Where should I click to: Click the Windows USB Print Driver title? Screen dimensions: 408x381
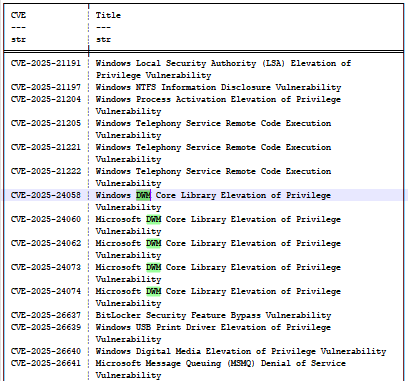click(x=213, y=333)
